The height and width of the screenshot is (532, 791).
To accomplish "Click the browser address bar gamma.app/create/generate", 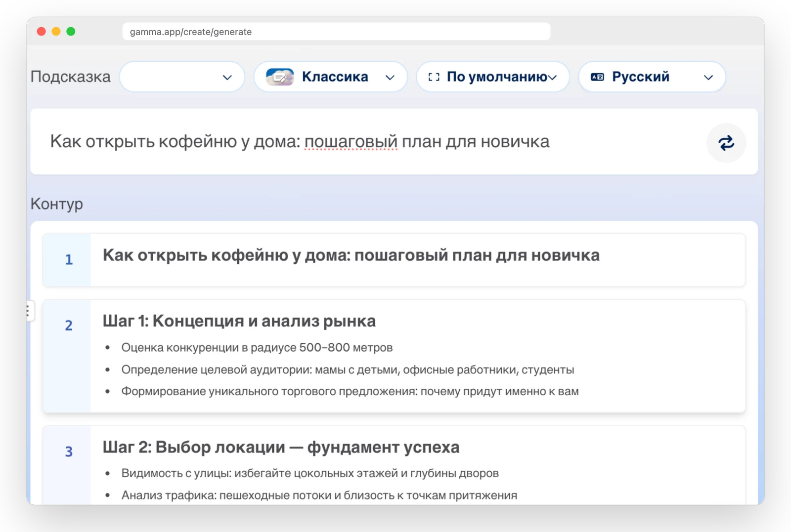I will point(336,32).
